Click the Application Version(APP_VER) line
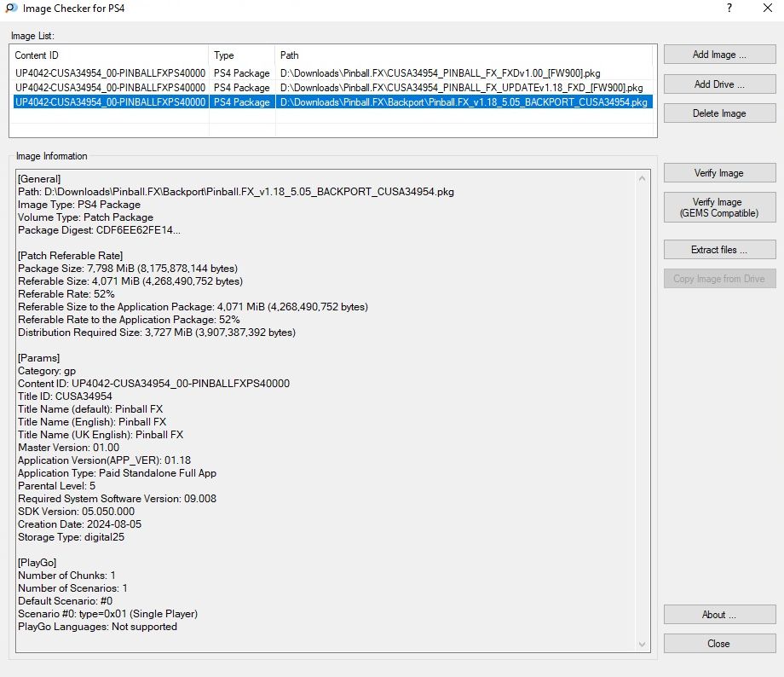The height and width of the screenshot is (677, 784). [104, 460]
